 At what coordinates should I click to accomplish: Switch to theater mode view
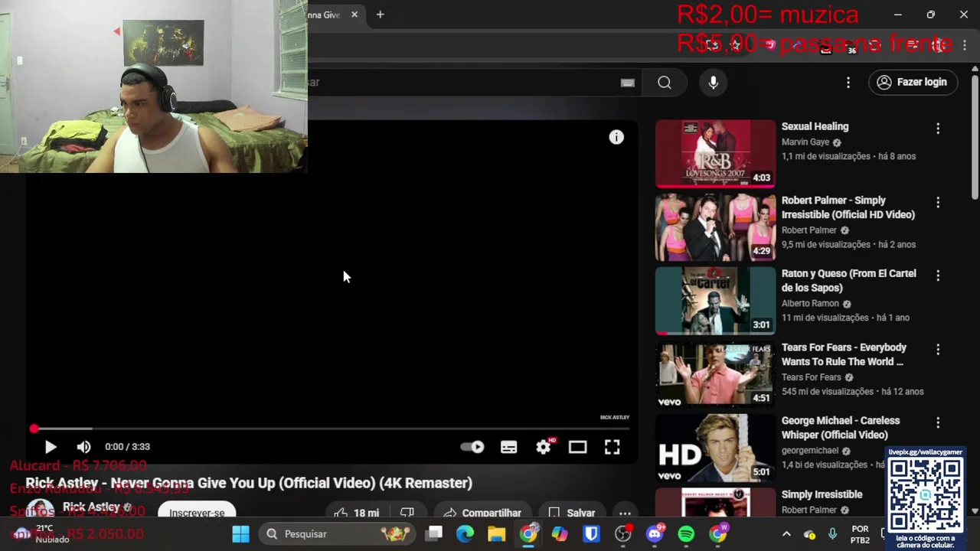578,447
